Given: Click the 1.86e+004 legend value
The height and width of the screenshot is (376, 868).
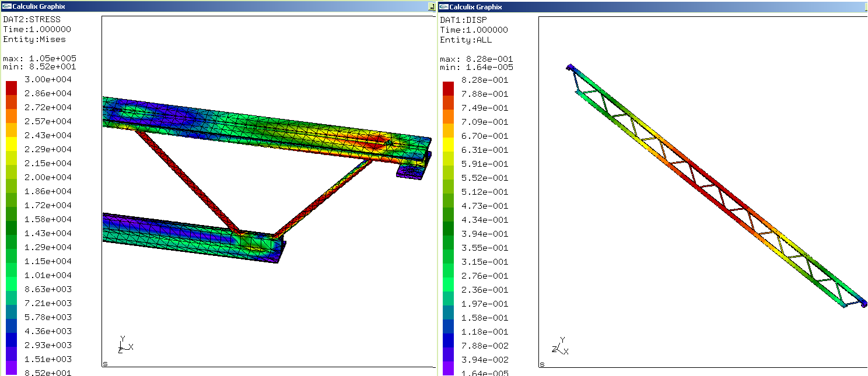Looking at the screenshot, I should (47, 191).
